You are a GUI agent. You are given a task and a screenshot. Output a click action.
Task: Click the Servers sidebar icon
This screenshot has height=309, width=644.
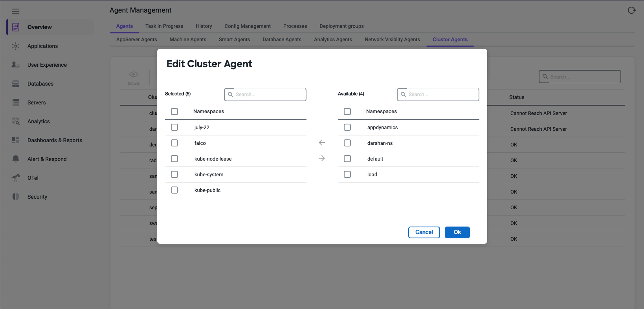tap(16, 102)
